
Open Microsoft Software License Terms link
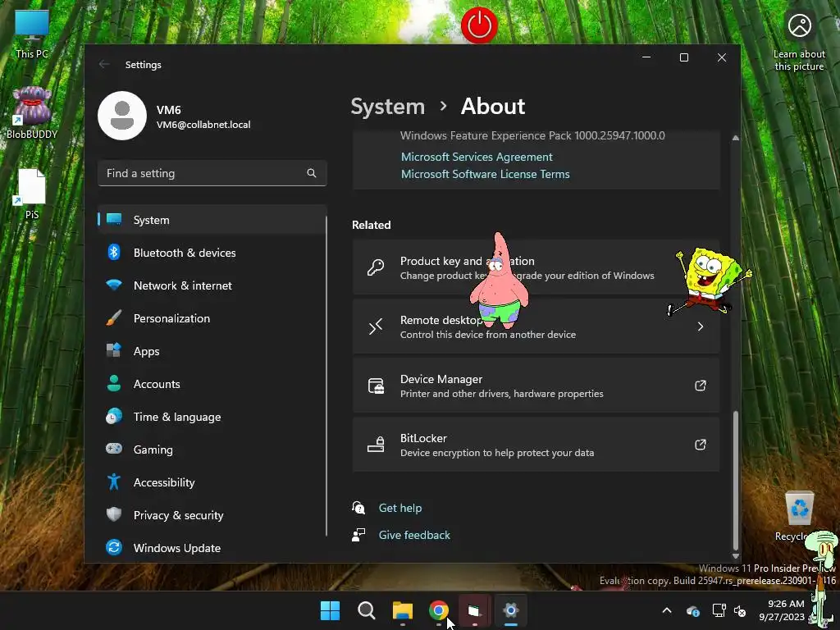click(486, 174)
